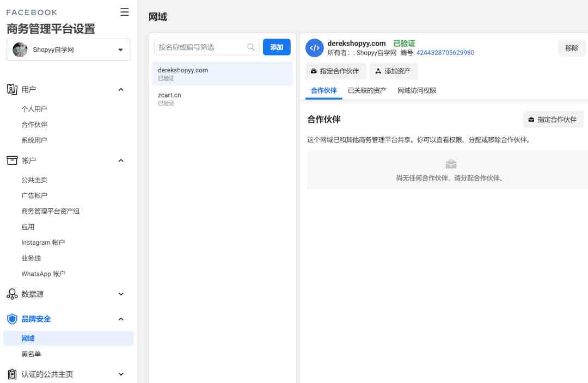Click the 数据源 section icon
Screen dimensions: 588x383
click(12, 294)
